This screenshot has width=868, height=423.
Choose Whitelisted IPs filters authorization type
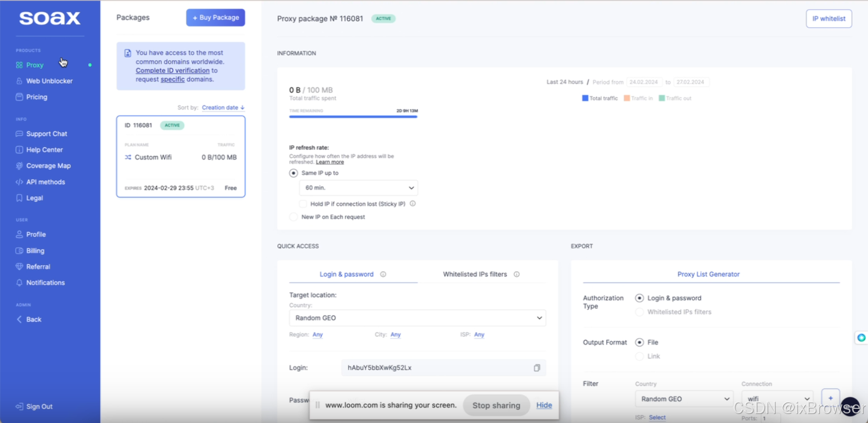[x=639, y=312]
